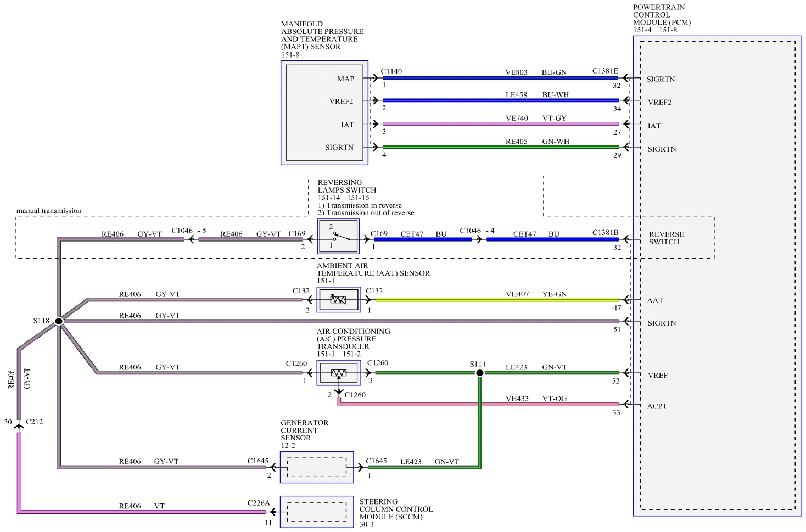
Task: Click the 'AAT' pin label in the PCM
Action: (x=655, y=300)
